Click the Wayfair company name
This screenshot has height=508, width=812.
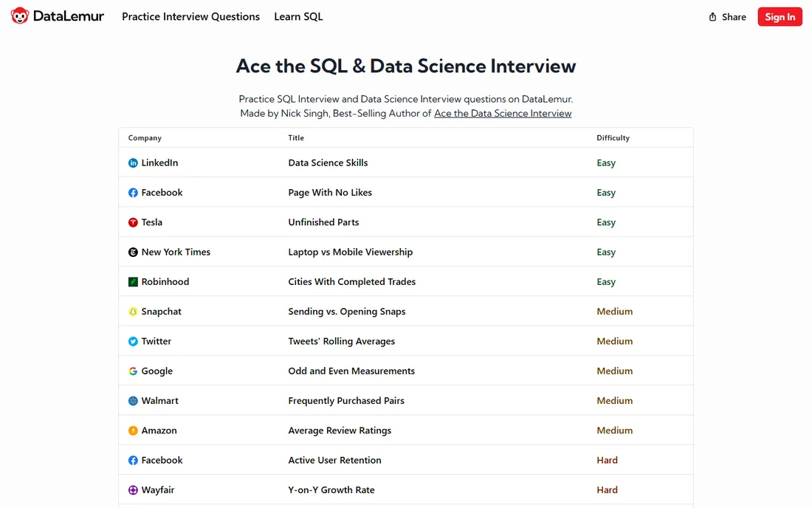tap(157, 490)
